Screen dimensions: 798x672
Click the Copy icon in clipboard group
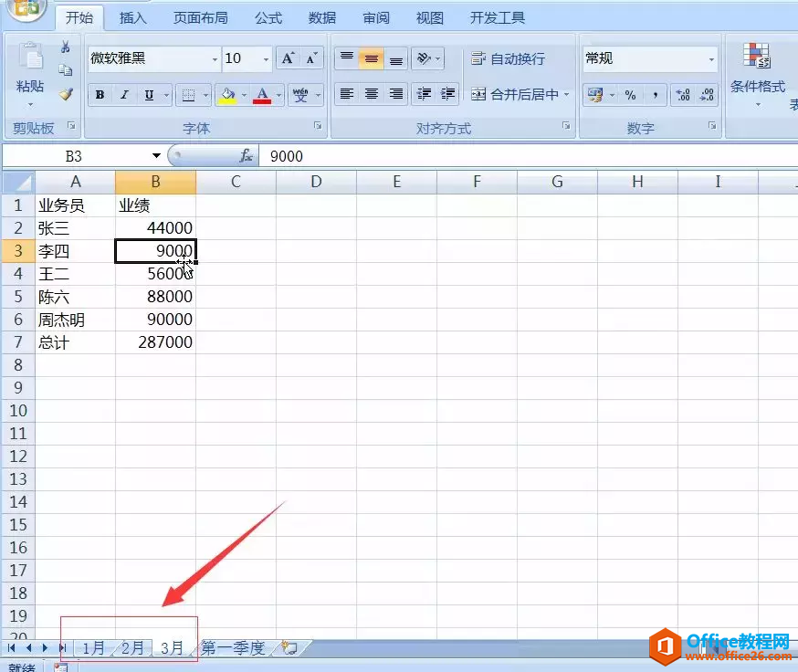tap(65, 70)
